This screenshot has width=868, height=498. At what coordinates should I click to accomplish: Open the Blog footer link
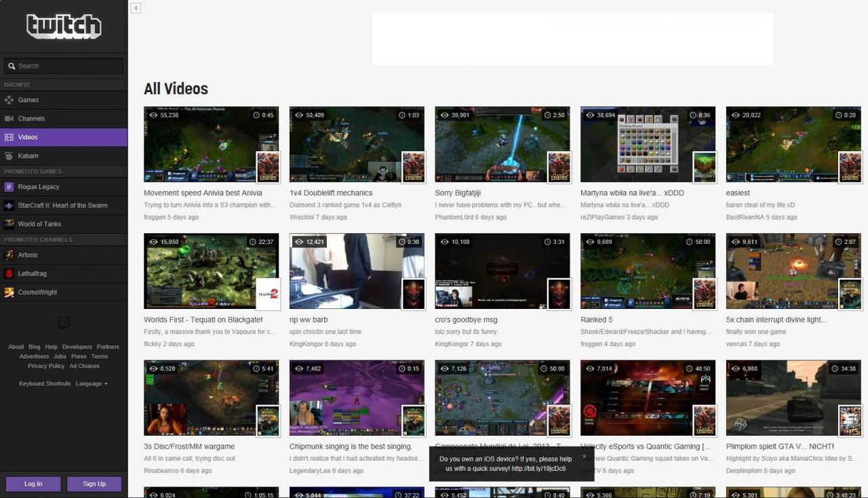[x=35, y=347]
